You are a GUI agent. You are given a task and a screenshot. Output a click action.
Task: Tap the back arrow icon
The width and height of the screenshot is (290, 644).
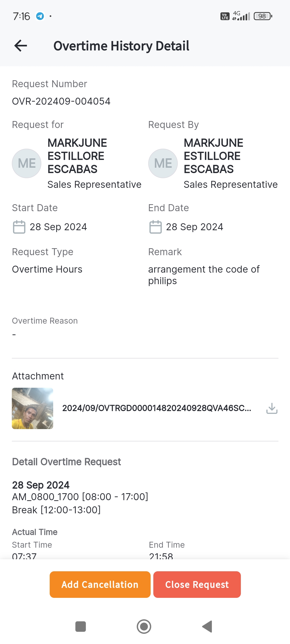21,46
